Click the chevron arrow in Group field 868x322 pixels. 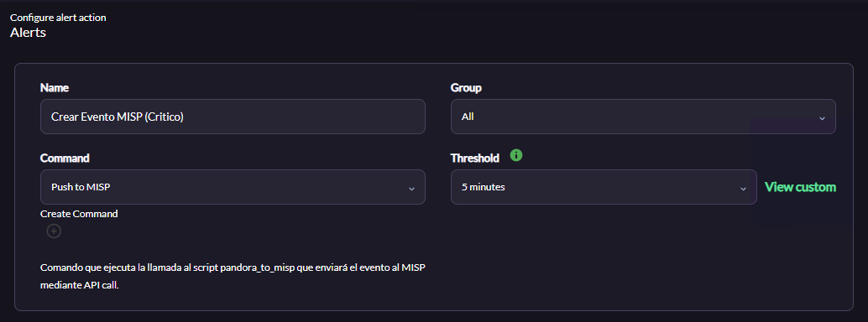(822, 118)
